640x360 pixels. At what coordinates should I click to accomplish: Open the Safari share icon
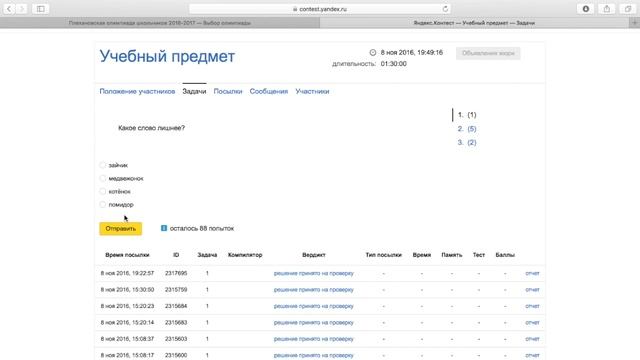click(607, 9)
